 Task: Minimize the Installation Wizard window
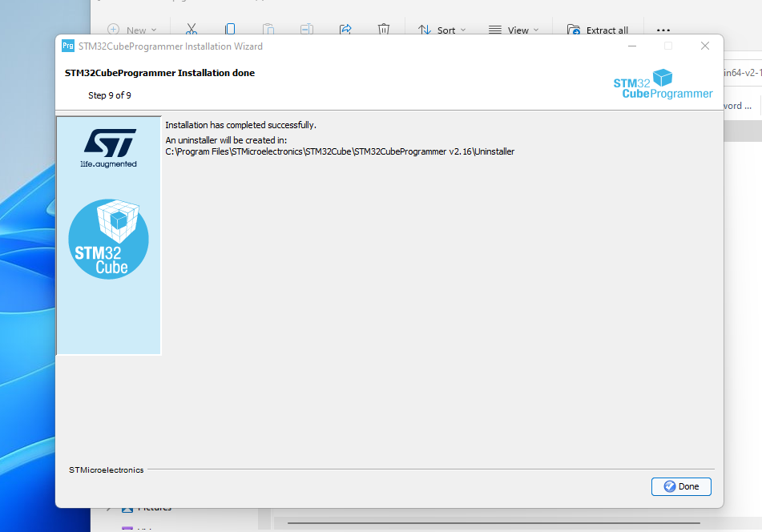(x=631, y=46)
